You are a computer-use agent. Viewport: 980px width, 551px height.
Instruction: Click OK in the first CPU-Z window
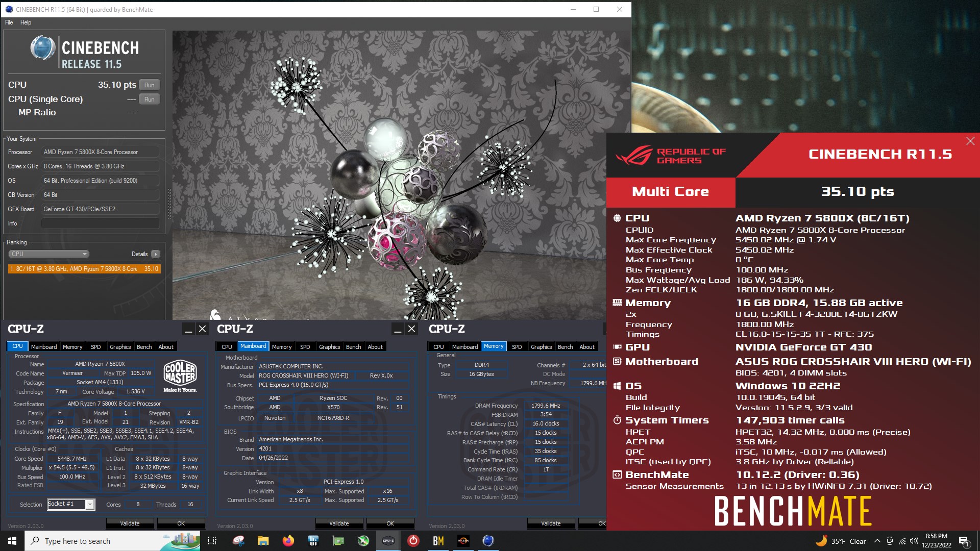[x=181, y=523]
